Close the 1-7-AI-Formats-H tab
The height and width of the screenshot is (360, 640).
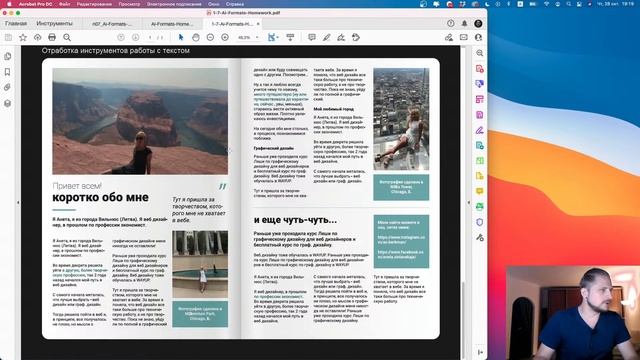(258, 24)
